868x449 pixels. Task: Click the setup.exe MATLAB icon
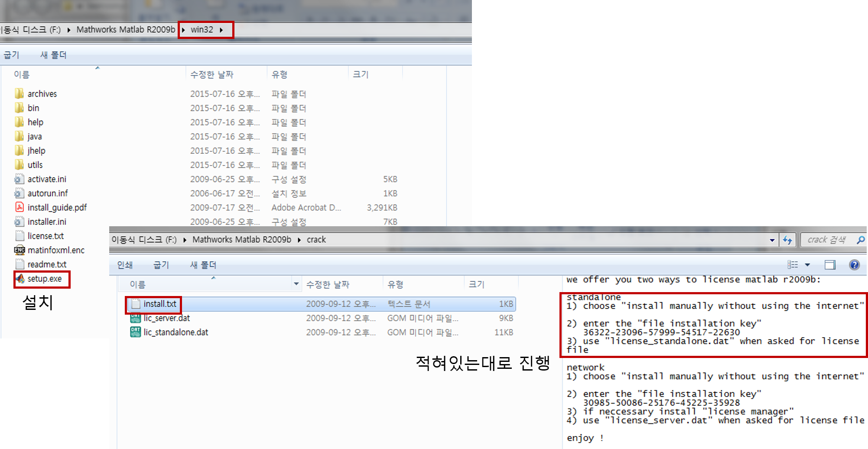(20, 278)
